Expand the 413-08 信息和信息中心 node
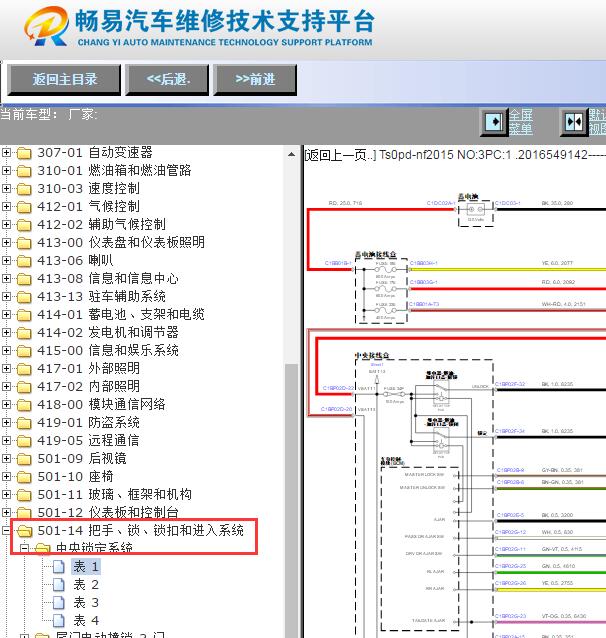This screenshot has width=606, height=638. pos(6,278)
